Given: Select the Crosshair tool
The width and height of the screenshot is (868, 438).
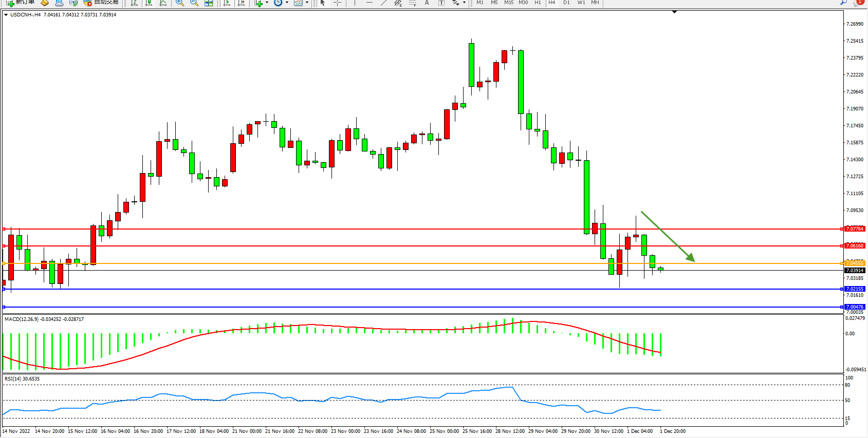Looking at the screenshot, I should coord(337,3).
